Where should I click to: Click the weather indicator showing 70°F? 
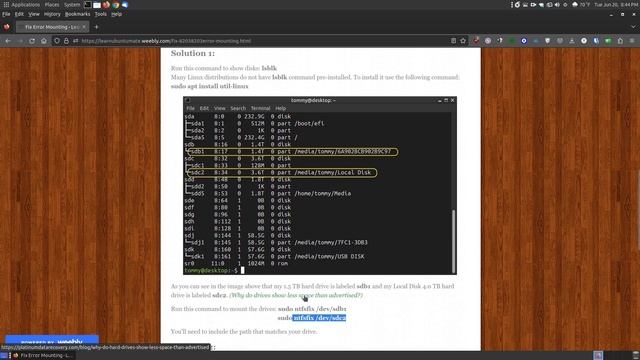[x=581, y=5]
